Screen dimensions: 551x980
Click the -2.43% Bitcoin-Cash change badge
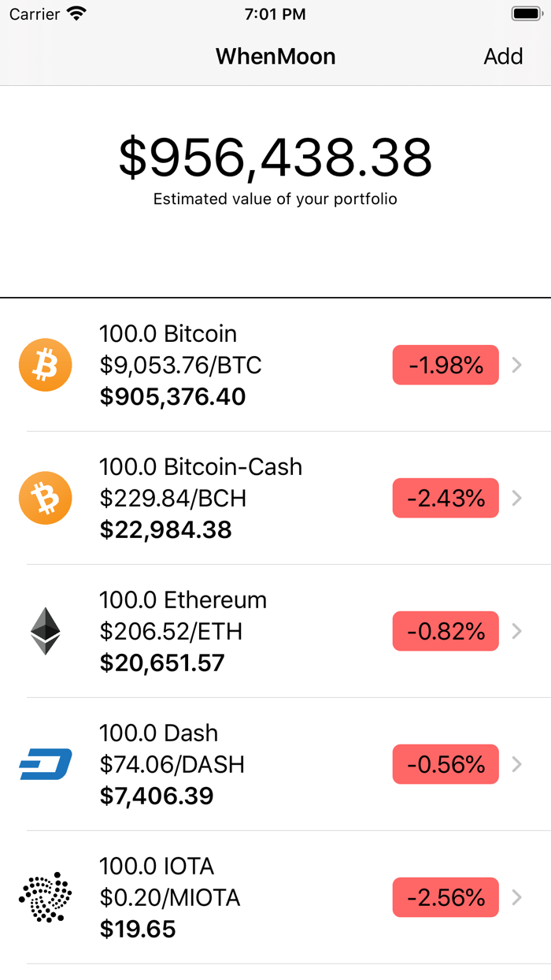pos(445,498)
